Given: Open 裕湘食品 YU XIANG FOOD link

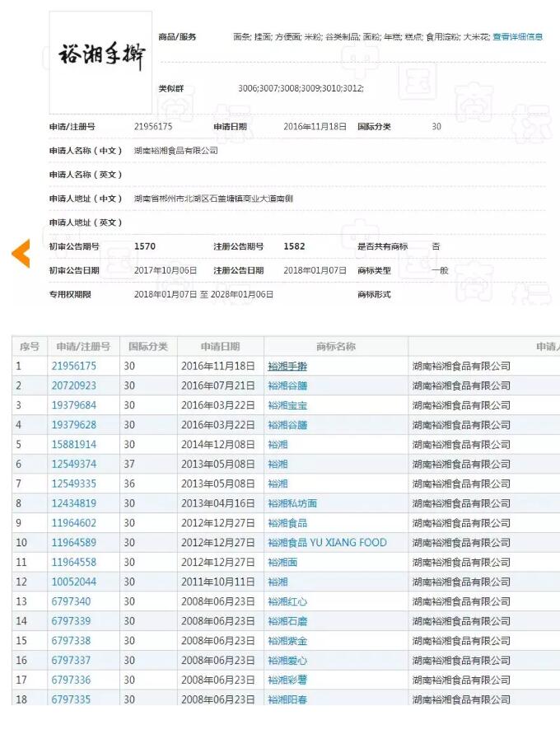Looking at the screenshot, I should pyautogui.click(x=327, y=542).
